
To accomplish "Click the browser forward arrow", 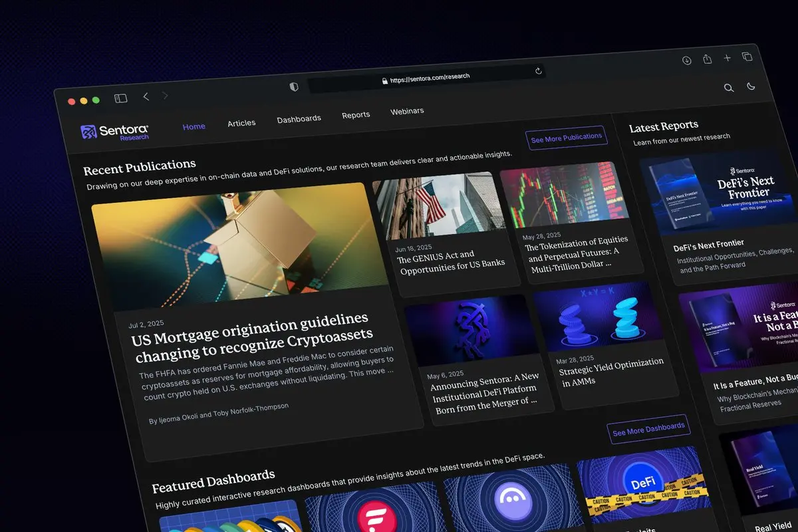I will (165, 96).
